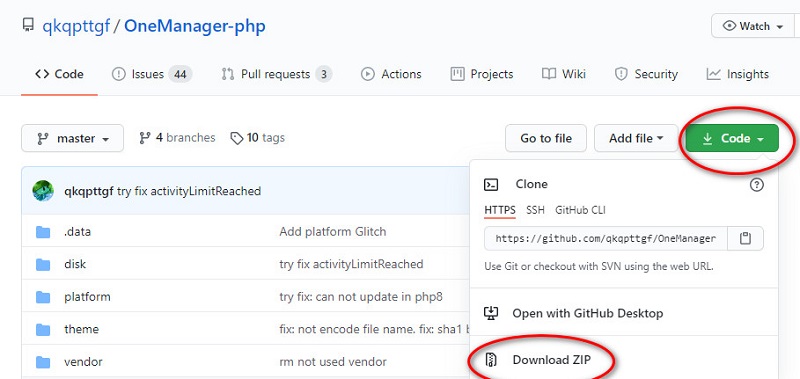The width and height of the screenshot is (800, 379).
Task: Expand the master branch dropdown
Action: click(x=72, y=138)
